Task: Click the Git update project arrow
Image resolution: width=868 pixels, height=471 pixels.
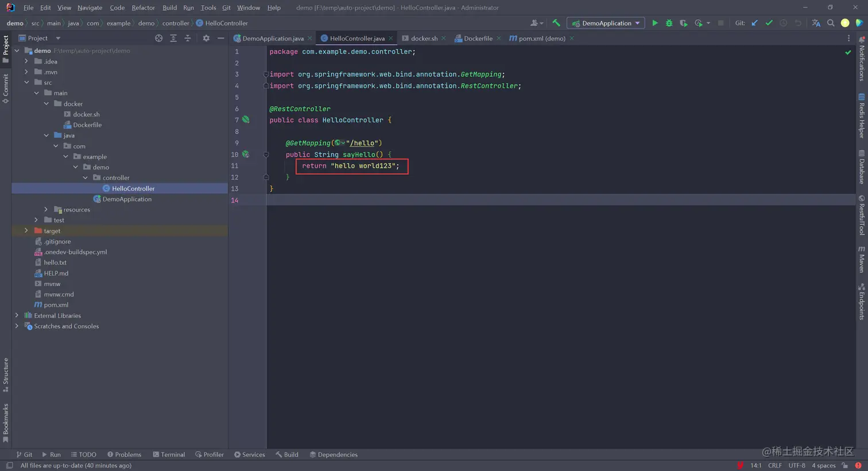Action: pos(755,23)
